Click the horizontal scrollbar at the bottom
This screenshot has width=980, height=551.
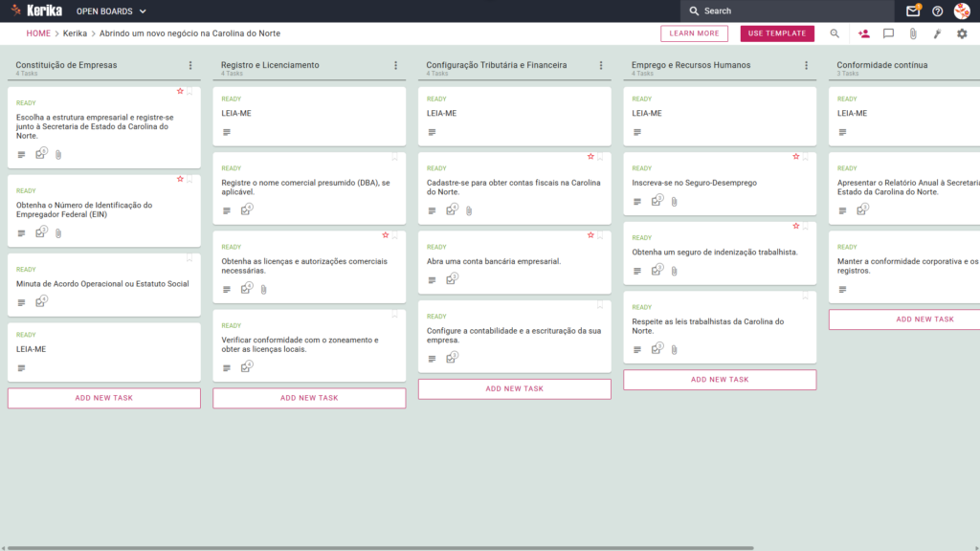click(380, 548)
